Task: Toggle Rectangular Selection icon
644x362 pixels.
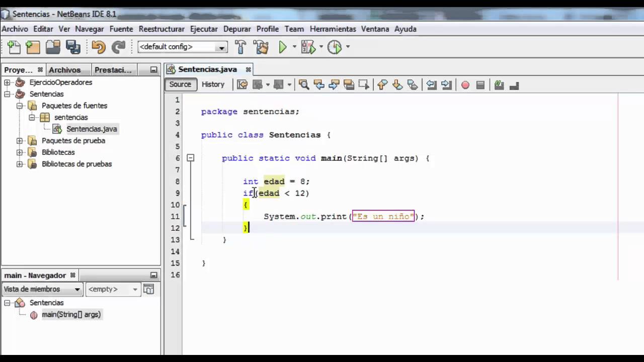Action: [363, 85]
